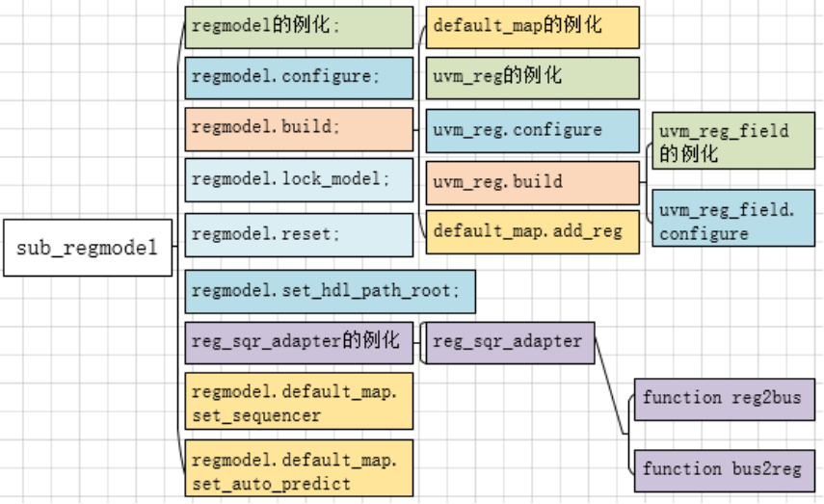Select the 'uvm_reg_field.configure' node
Viewport: 824px width, 504px height.
[x=733, y=218]
